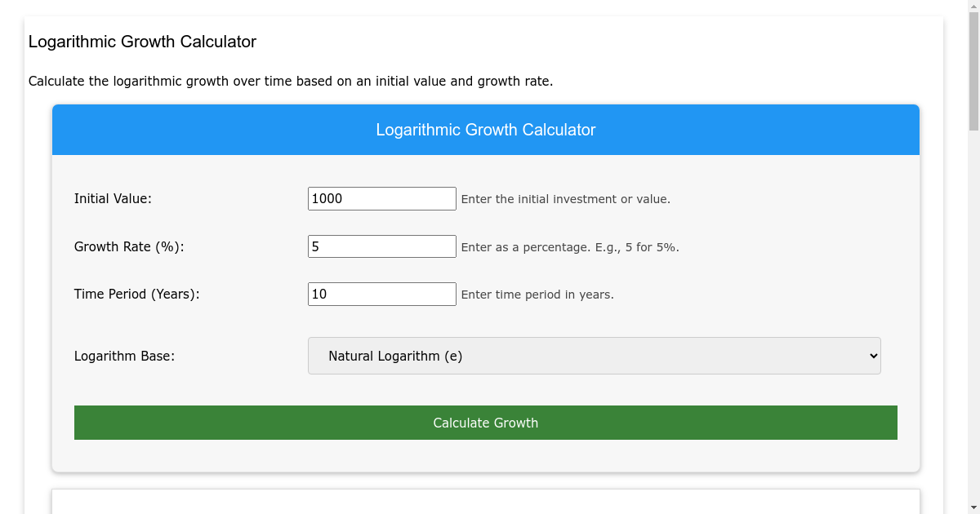Click the Time Period years field

tap(381, 294)
